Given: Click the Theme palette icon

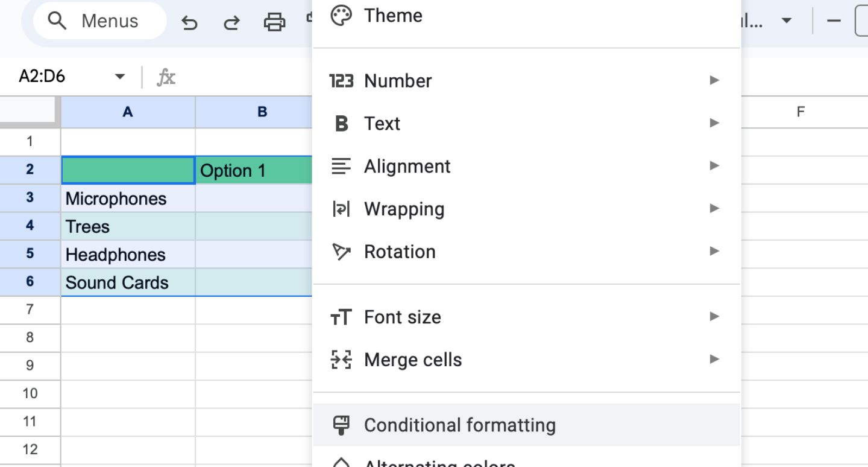Looking at the screenshot, I should (341, 16).
